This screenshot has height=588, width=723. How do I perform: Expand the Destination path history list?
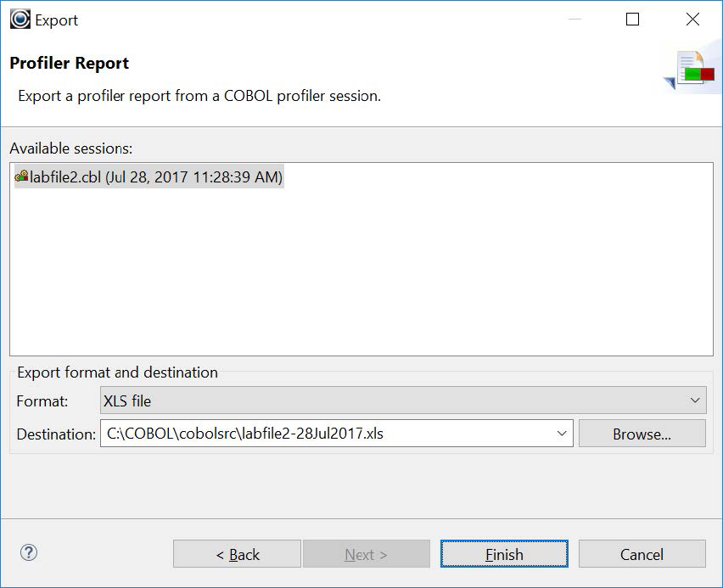coord(561,433)
